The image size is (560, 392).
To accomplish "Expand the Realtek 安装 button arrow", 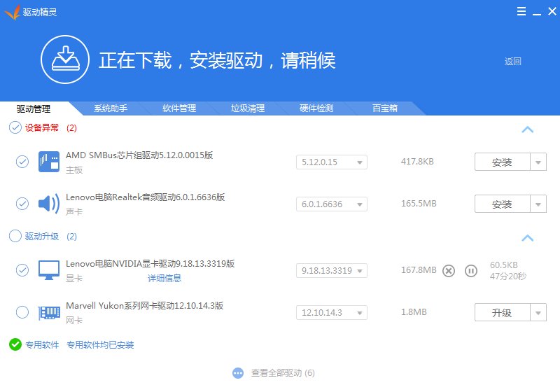I will (538, 204).
